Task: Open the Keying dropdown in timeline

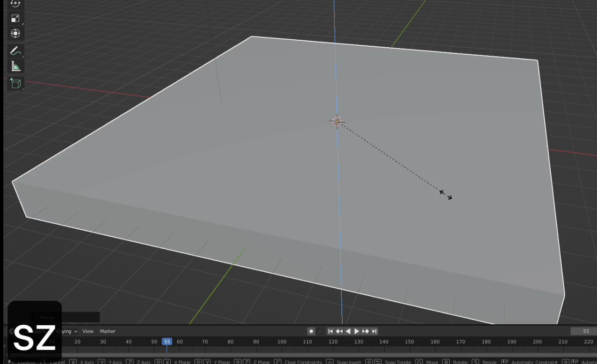Action: pos(67,331)
